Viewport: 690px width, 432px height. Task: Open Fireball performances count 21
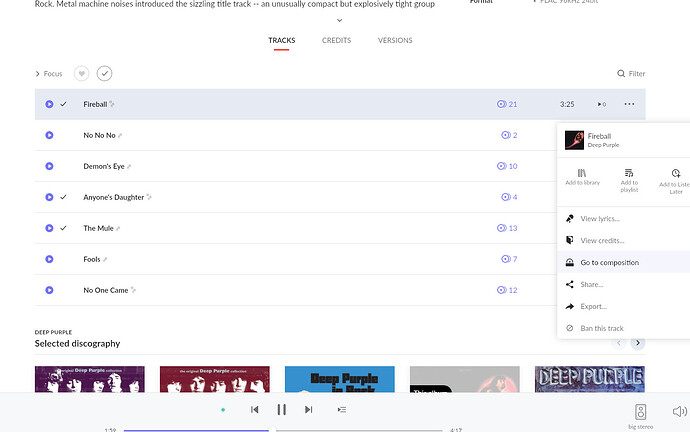pyautogui.click(x=507, y=104)
